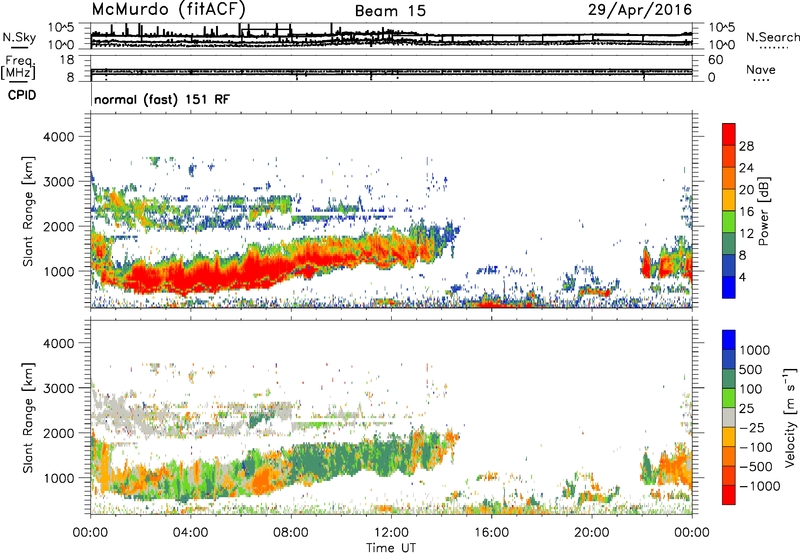Click the '04:00' time axis label
This screenshot has width=800, height=554.
click(x=191, y=533)
